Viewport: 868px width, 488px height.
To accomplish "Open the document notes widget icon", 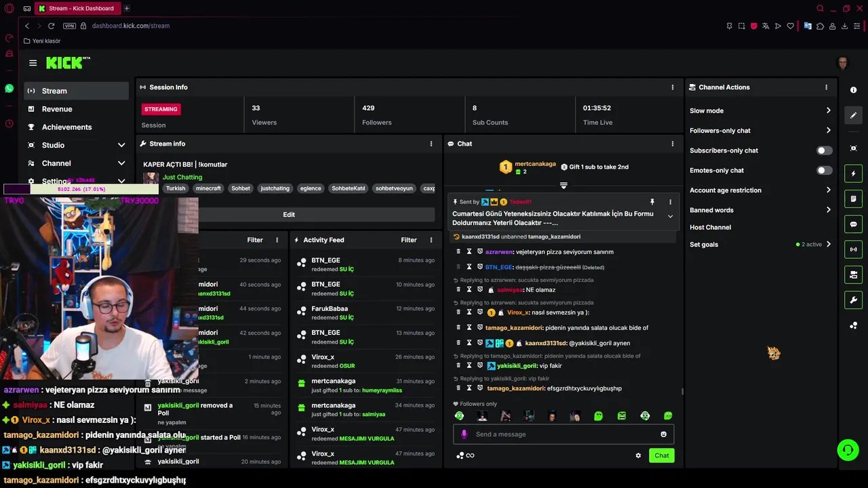I will 853,199.
